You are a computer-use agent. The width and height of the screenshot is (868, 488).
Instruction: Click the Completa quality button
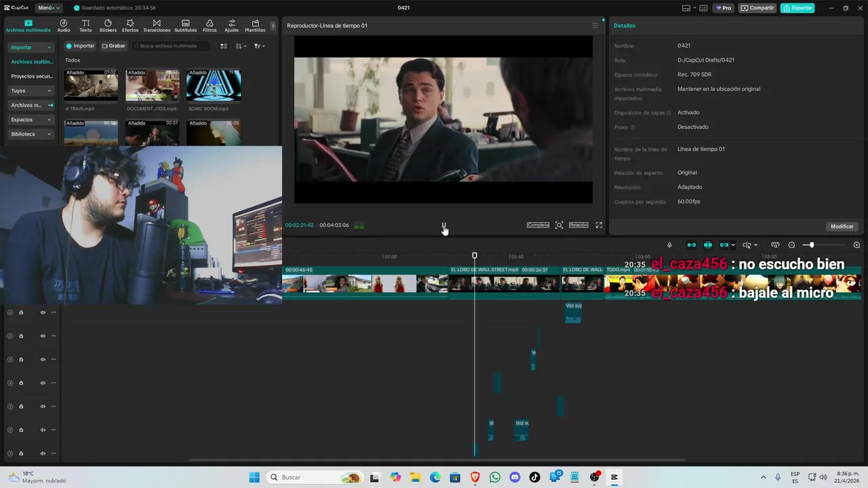click(538, 225)
